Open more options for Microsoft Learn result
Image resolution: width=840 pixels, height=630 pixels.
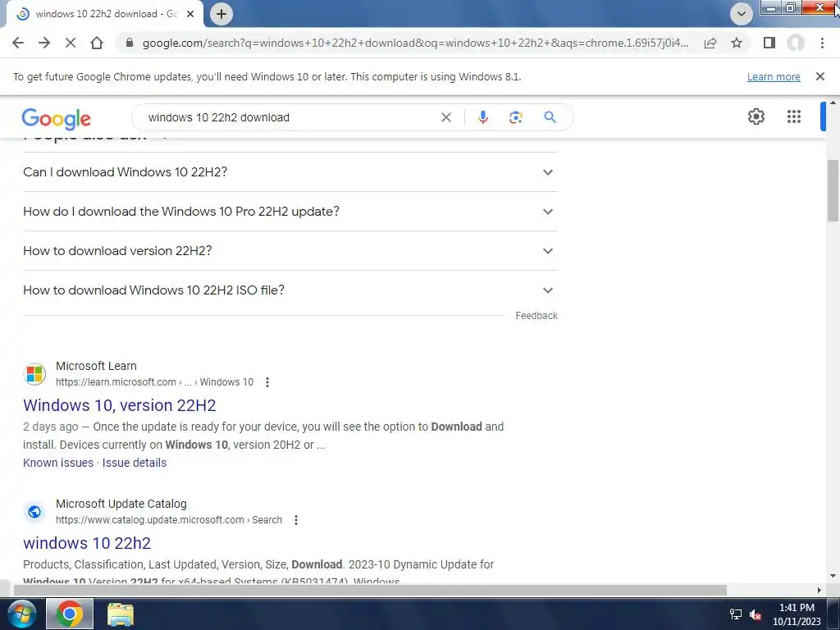click(x=267, y=382)
